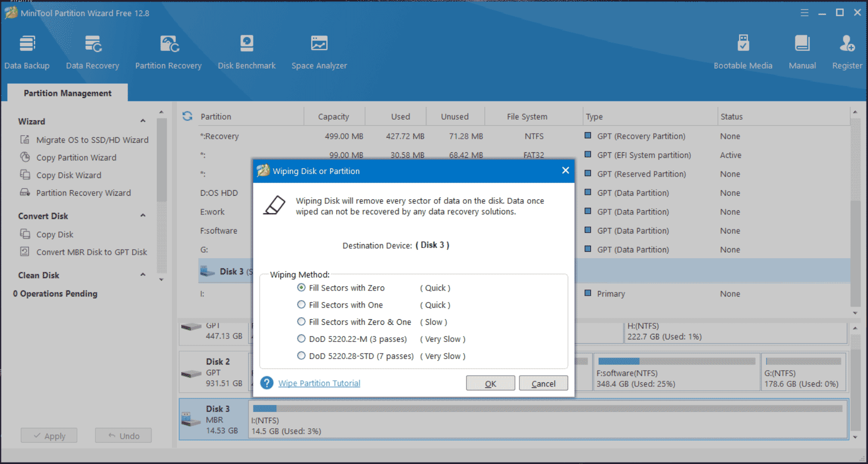Click the Undo button
The image size is (868, 464).
[123, 436]
